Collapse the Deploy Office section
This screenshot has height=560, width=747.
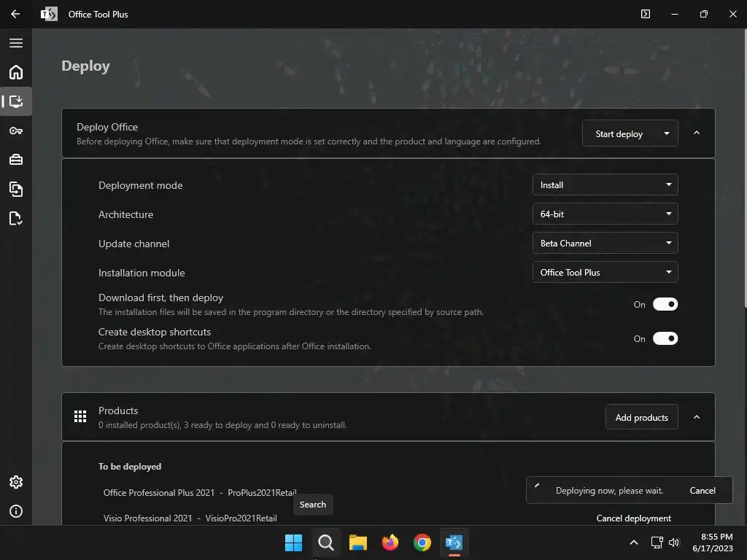tap(697, 133)
